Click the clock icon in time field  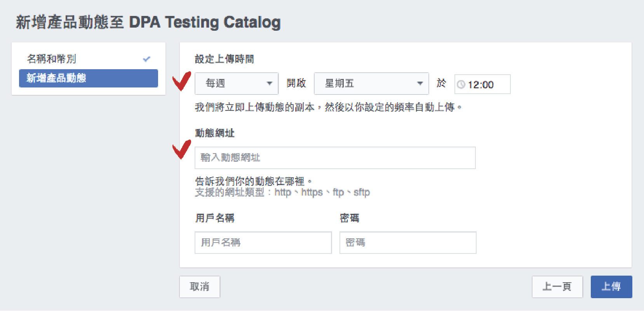[461, 85]
